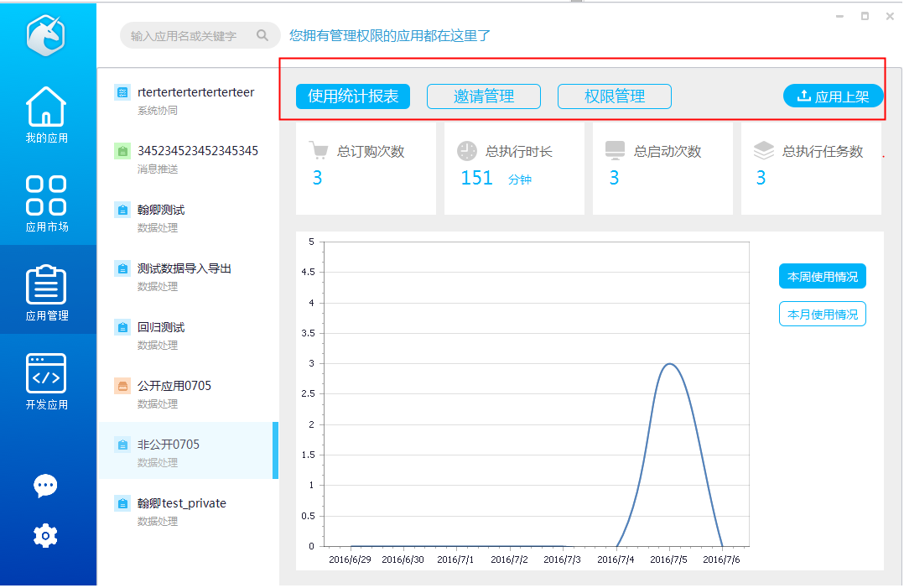Click 总启动次数 label
Screen dimensions: 904x588
pyautogui.click(x=668, y=152)
